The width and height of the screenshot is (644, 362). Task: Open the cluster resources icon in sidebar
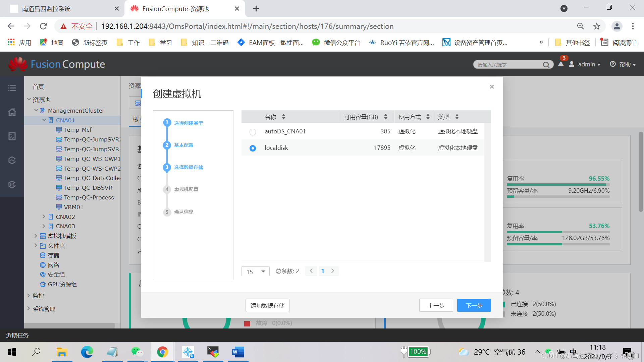click(x=12, y=160)
